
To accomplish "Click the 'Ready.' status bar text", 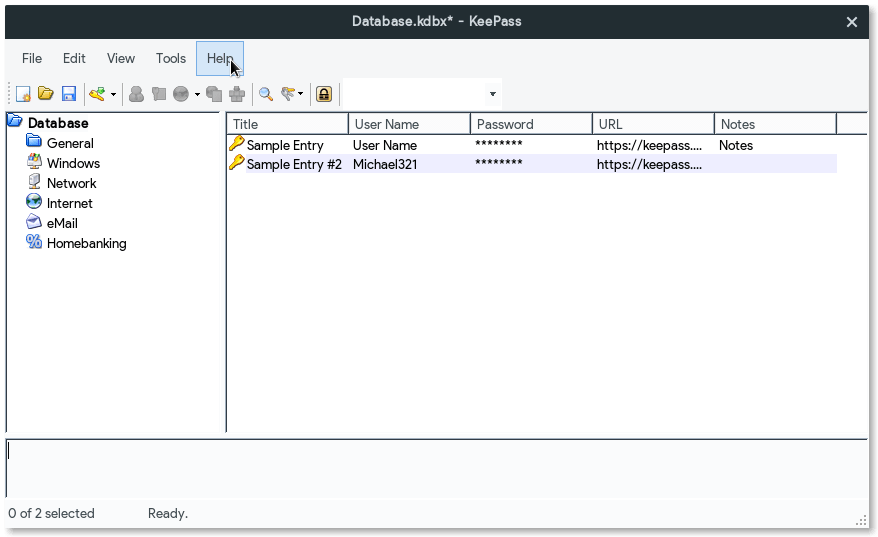I will [x=168, y=513].
